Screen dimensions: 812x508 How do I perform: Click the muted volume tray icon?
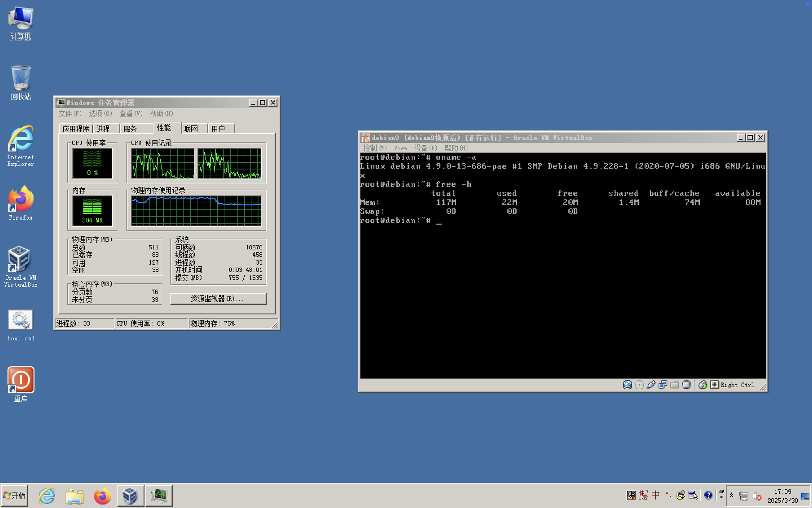757,496
